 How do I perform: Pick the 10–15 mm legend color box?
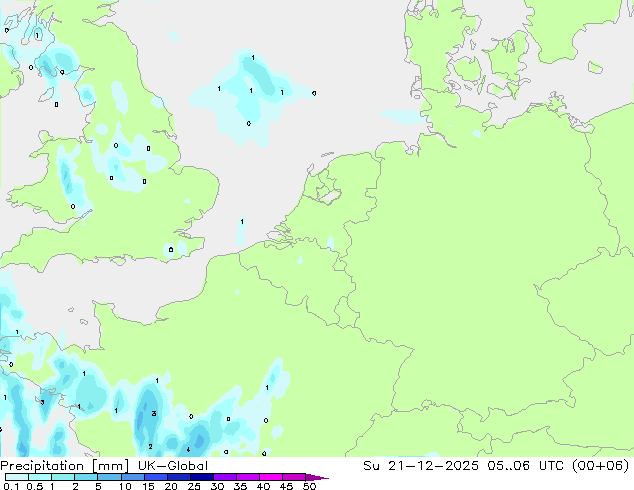[x=132, y=477]
